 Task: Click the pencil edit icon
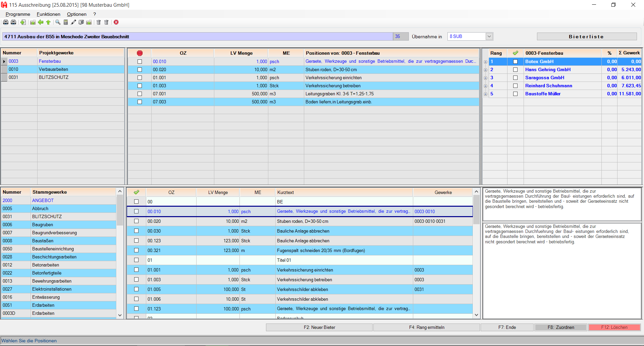pos(73,22)
